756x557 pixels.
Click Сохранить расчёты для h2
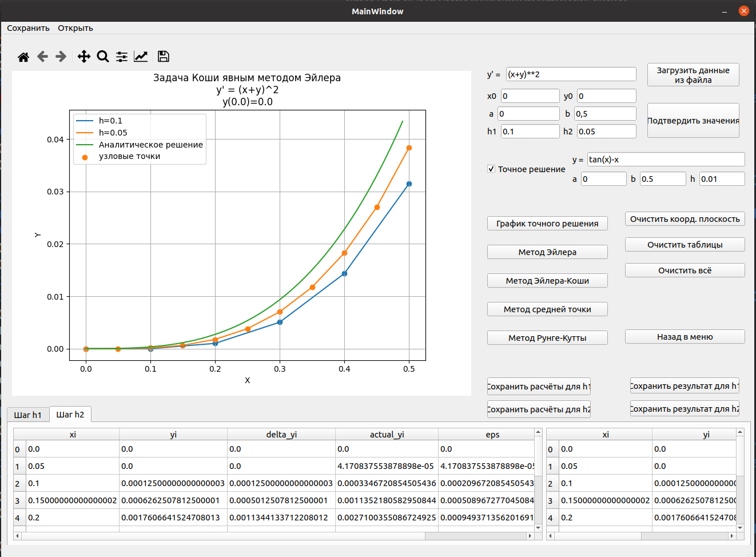[539, 409]
